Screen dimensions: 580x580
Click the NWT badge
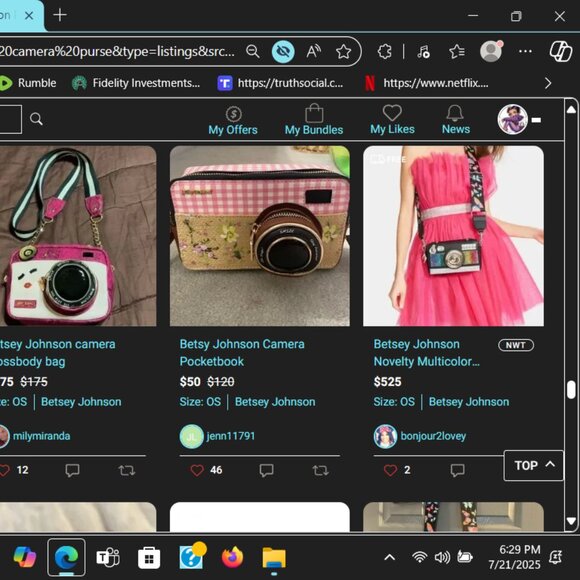(516, 345)
